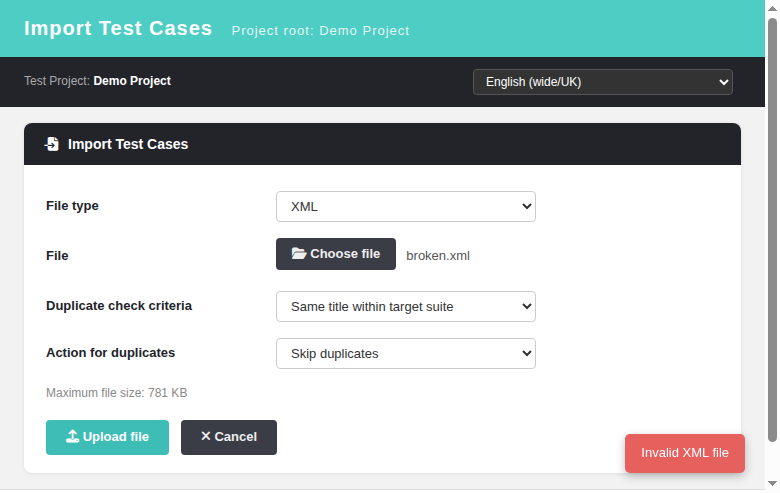The image size is (780, 493).
Task: Click the vertical scrollbar thumb
Action: pyautogui.click(x=772, y=230)
